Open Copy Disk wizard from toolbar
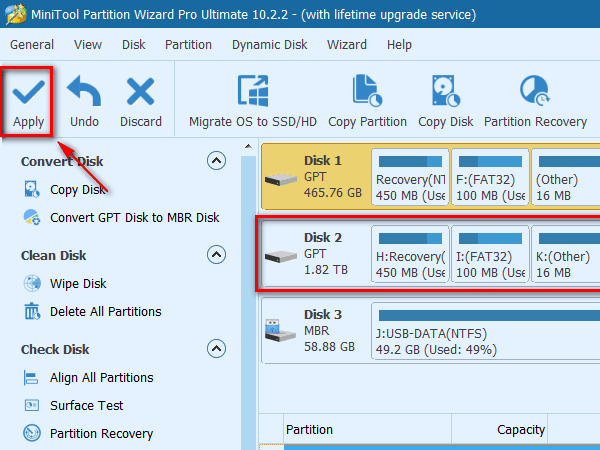Screen dimensions: 600x450 tap(446, 101)
